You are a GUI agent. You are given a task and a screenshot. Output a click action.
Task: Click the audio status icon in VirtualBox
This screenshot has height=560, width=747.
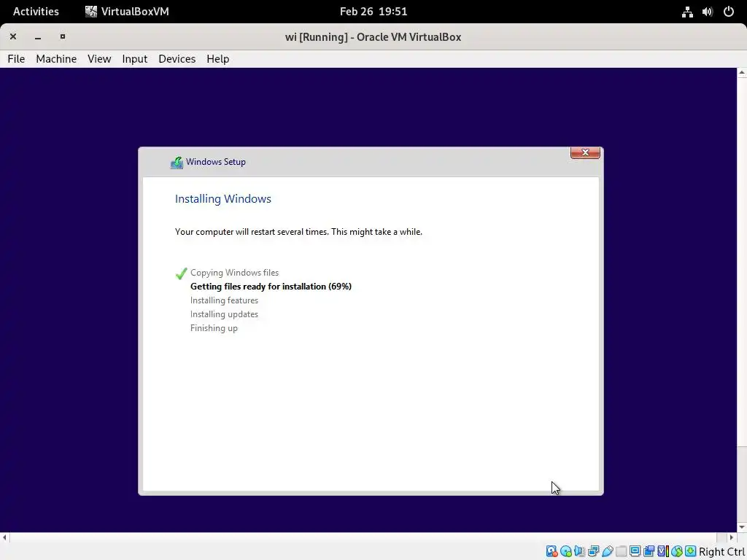579,551
